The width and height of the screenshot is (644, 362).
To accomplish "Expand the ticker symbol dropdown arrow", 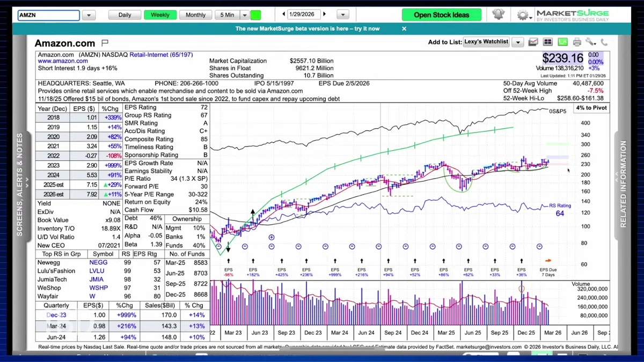I will (x=89, y=16).
